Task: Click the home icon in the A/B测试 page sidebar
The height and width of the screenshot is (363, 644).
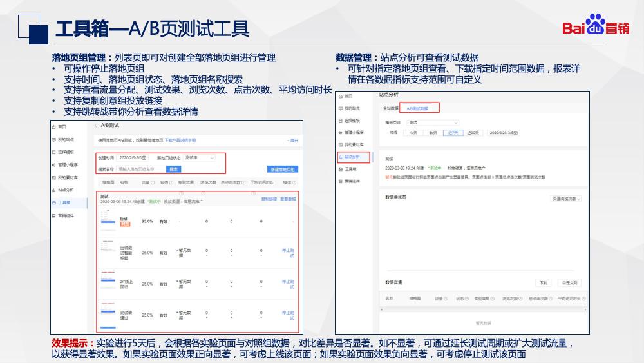Action: (54, 127)
